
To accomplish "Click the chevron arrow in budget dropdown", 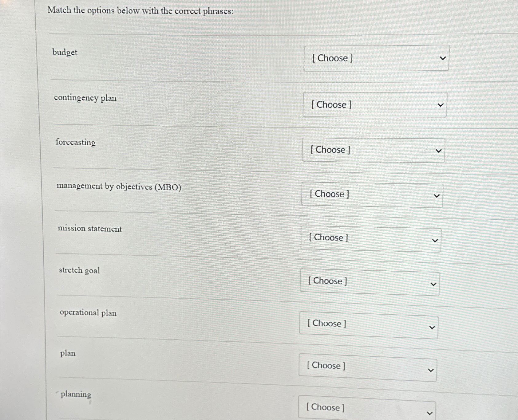I will tap(443, 58).
